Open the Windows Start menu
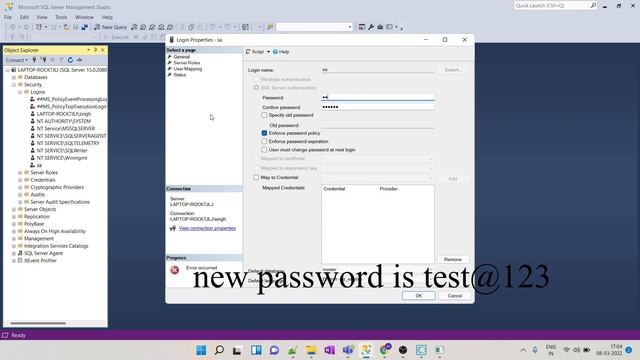640x360 pixels. (x=201, y=350)
